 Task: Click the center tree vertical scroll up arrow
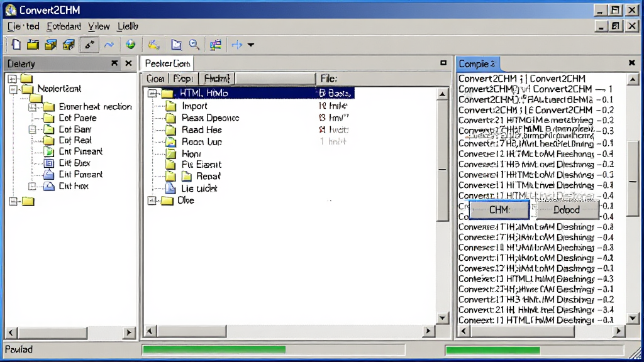click(x=442, y=95)
